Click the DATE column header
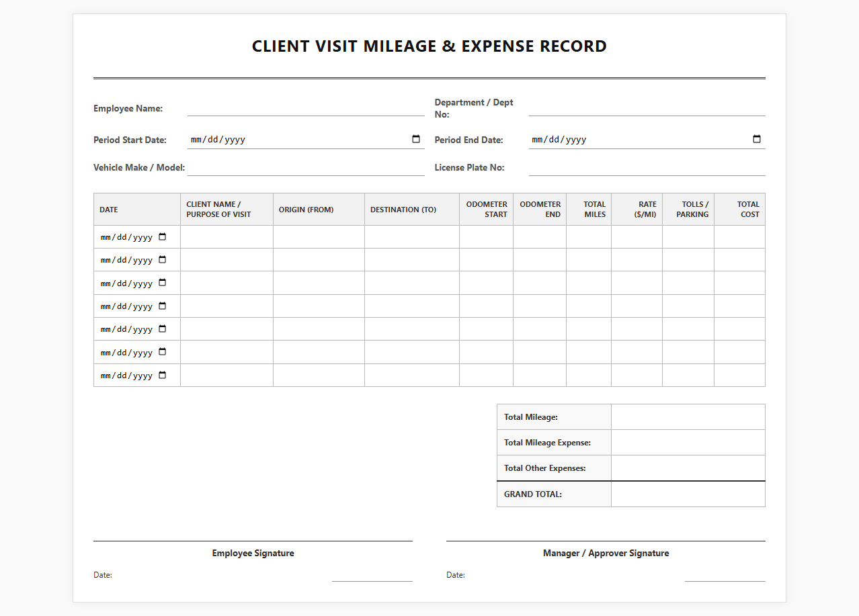Viewport: 859px width, 616px height. [137, 210]
